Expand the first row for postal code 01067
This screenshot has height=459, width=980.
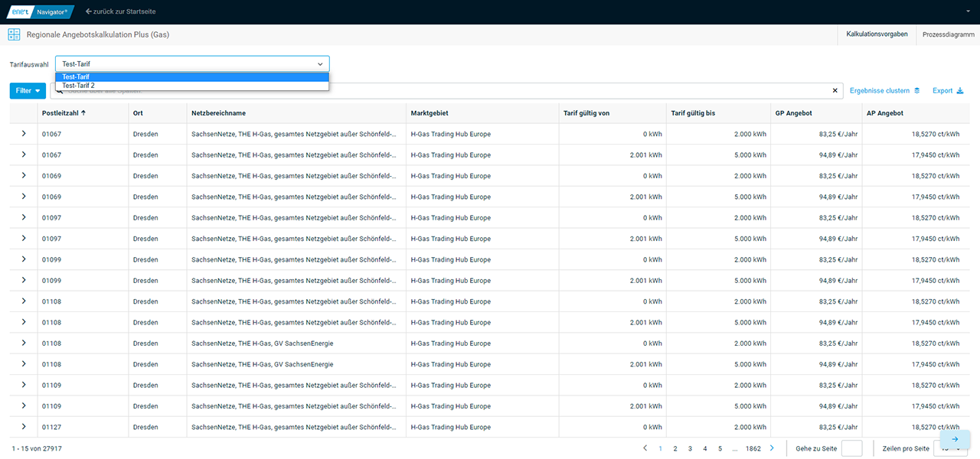(x=24, y=134)
